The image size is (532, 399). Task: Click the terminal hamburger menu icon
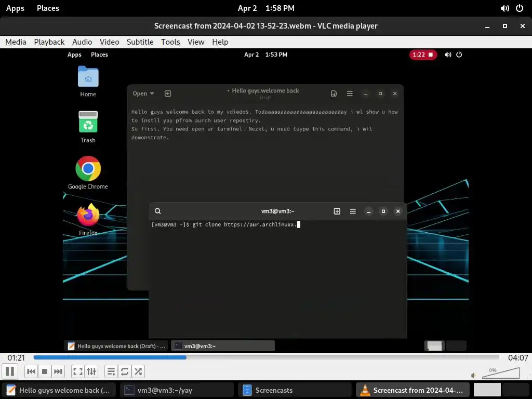tap(353, 211)
